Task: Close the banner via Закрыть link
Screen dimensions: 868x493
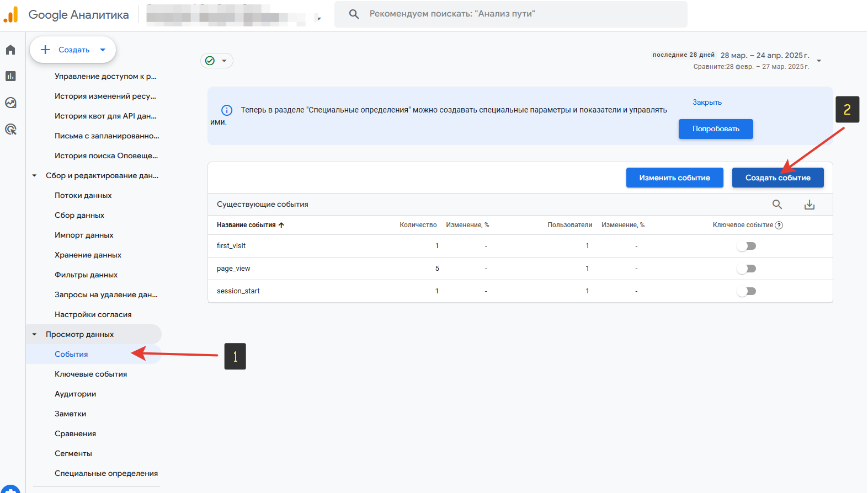Action: click(x=707, y=103)
